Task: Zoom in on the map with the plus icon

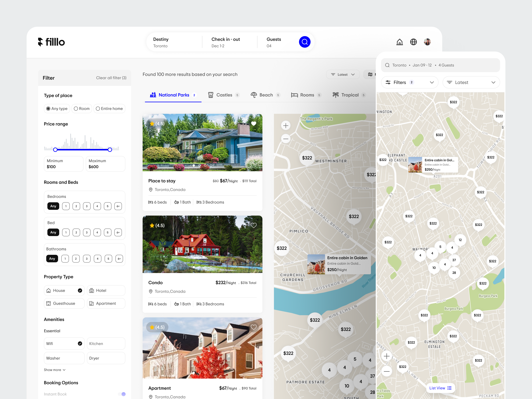Action: [x=286, y=125]
